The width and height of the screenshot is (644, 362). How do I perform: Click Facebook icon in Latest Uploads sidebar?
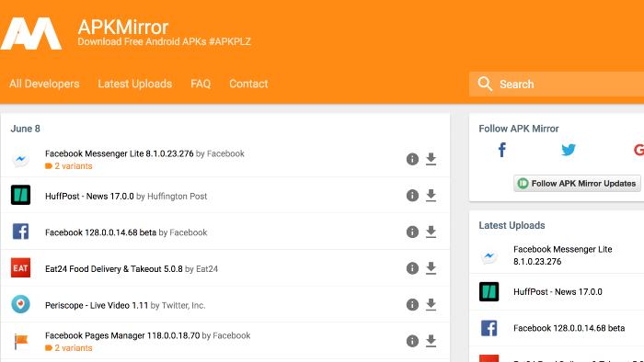tap(489, 328)
